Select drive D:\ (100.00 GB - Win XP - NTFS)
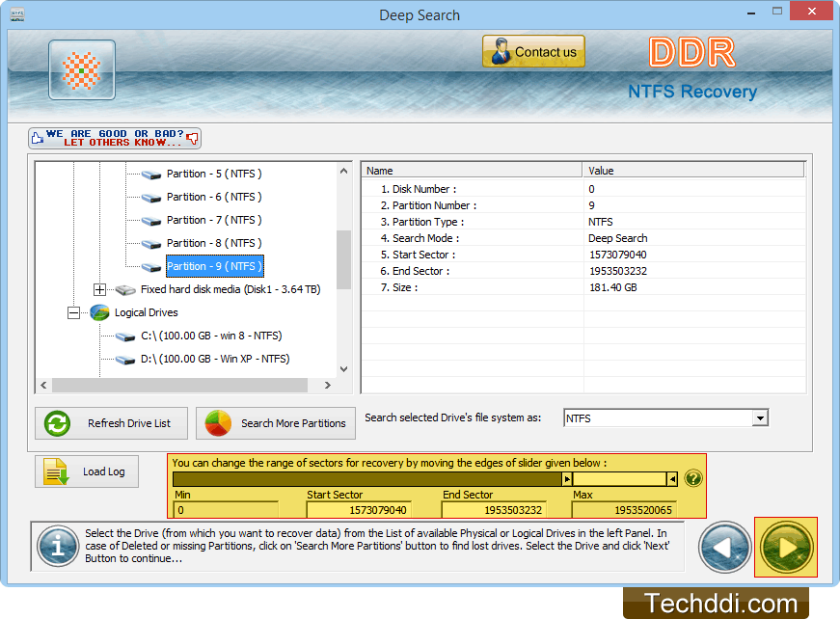Image resolution: width=840 pixels, height=619 pixels. click(x=215, y=359)
